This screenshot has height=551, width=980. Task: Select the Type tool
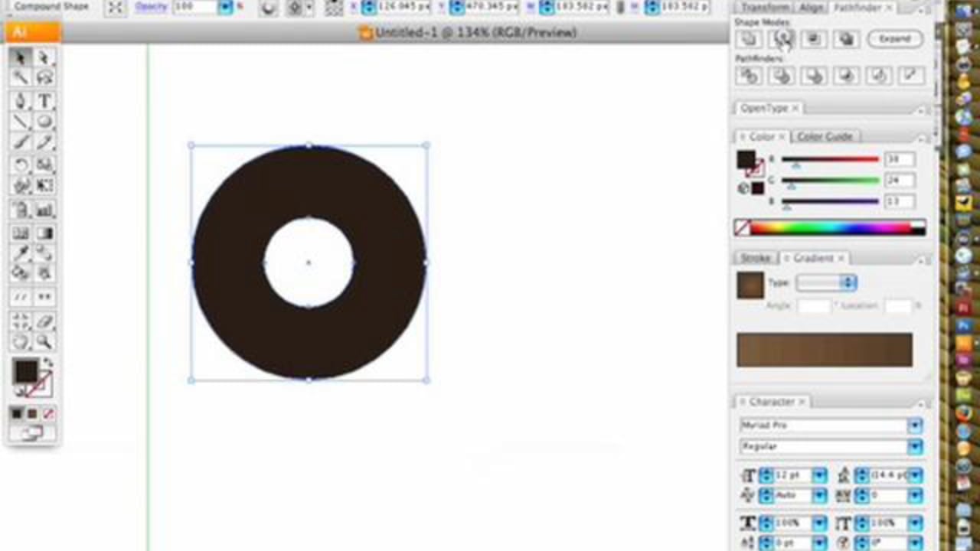pos(44,100)
